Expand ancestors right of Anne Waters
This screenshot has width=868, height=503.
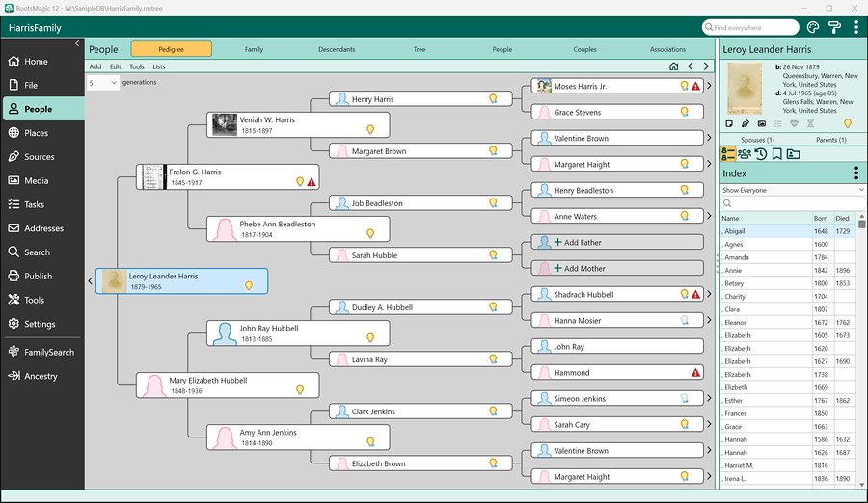(709, 216)
